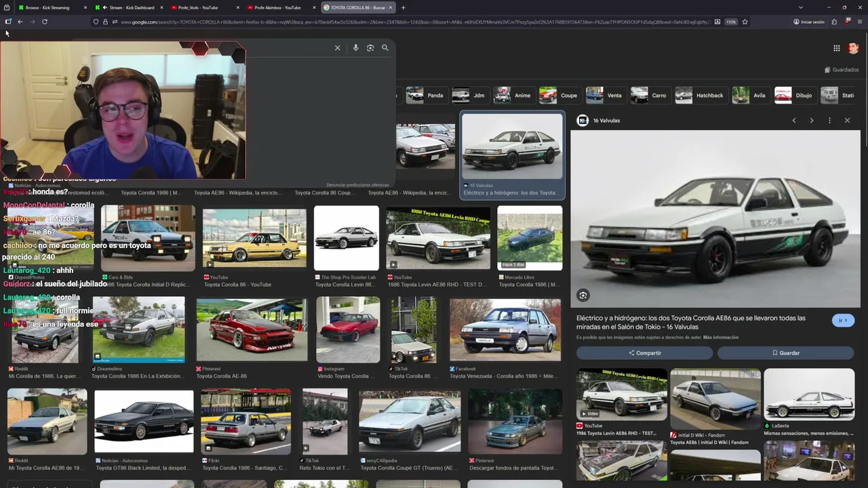The width and height of the screenshot is (868, 488).
Task: Open the selected 16 Valvulas result thumbnail
Action: pos(512,146)
